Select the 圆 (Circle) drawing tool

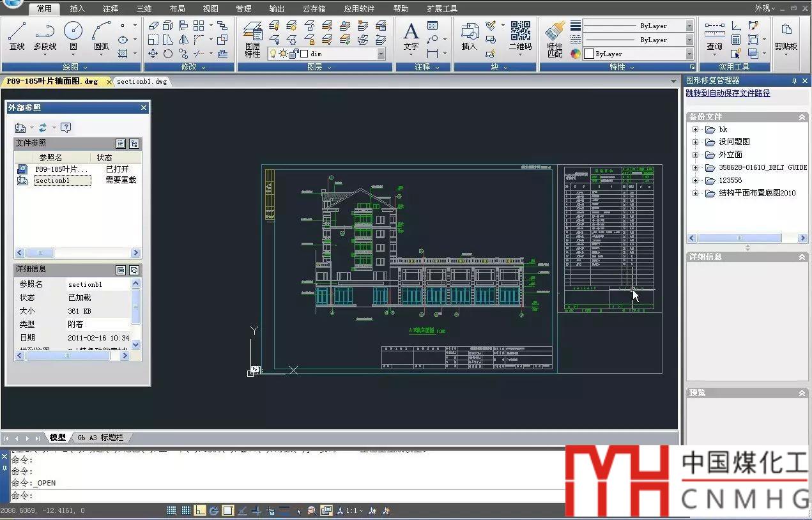73,35
